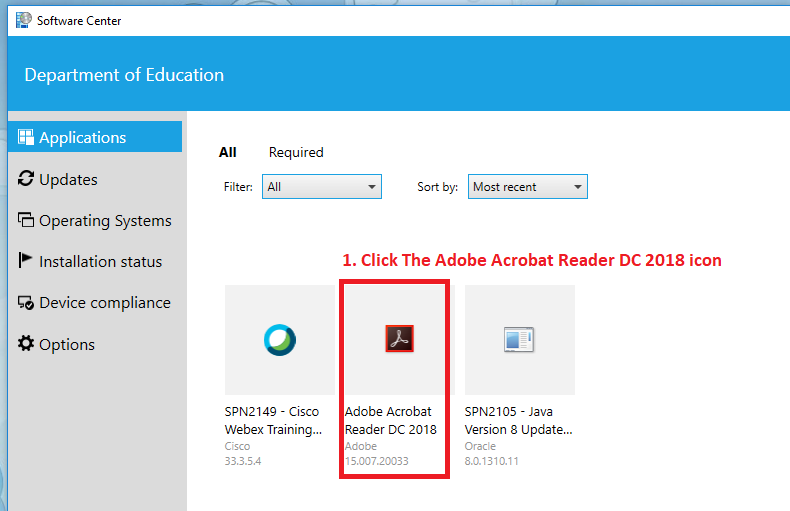Open the Filter dropdown showing All
This screenshot has height=511, width=790.
point(322,186)
